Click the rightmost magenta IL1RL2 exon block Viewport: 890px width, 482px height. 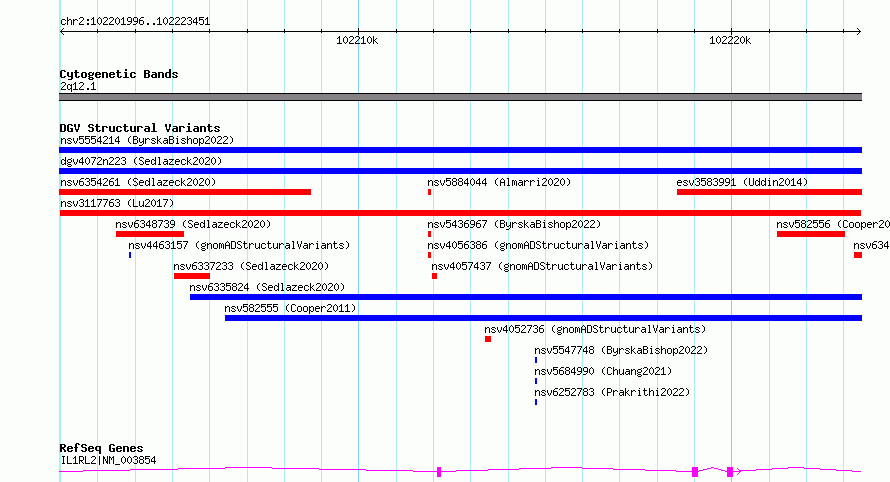click(x=730, y=472)
